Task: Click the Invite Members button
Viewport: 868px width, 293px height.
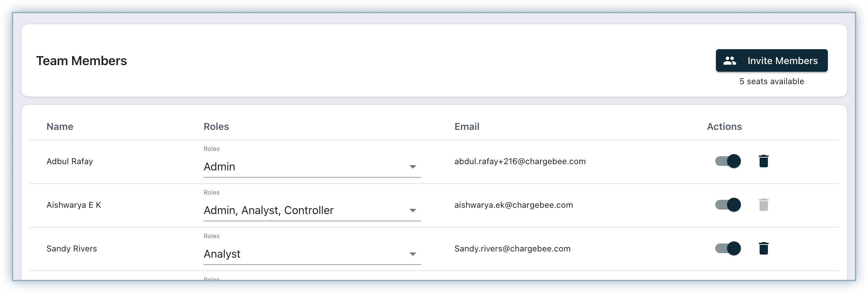Action: pyautogui.click(x=771, y=61)
